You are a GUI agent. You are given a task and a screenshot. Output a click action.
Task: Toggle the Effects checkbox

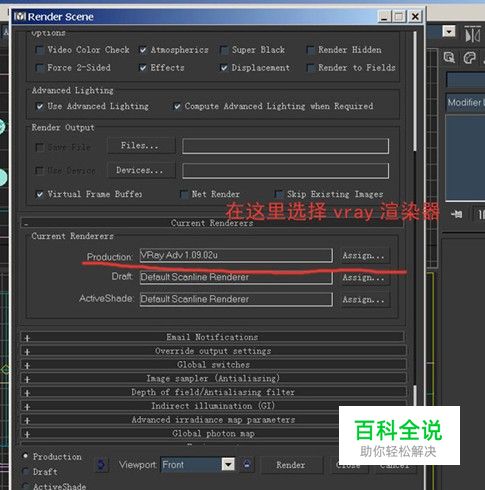(x=143, y=68)
